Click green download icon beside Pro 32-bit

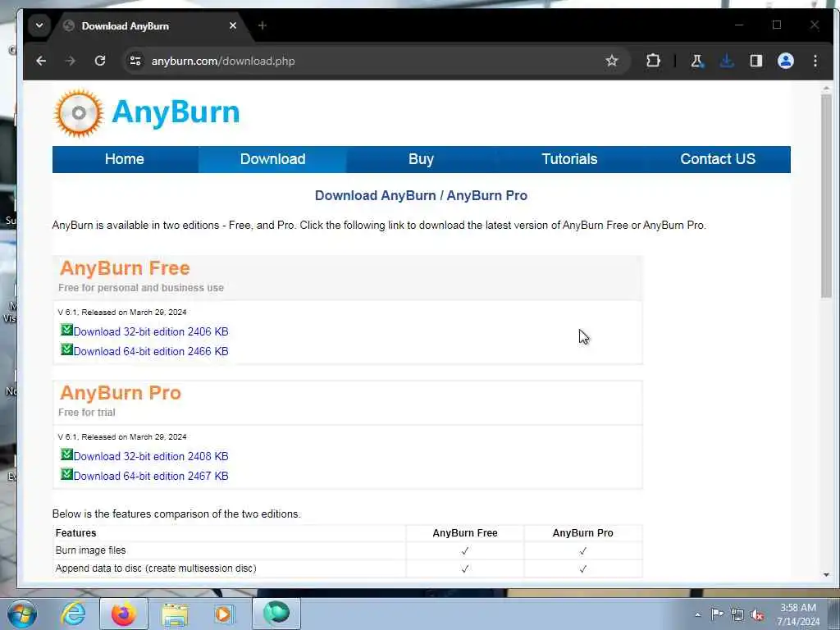[66, 454]
